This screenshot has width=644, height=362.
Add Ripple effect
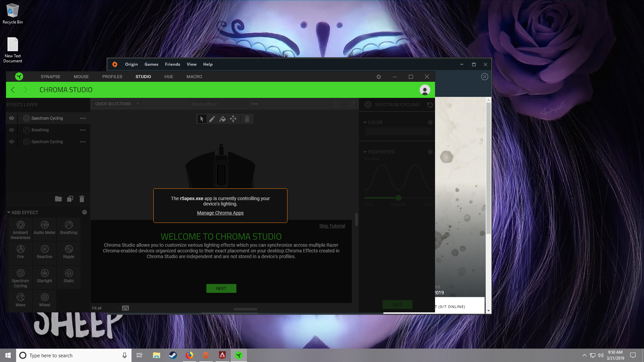[x=69, y=253]
